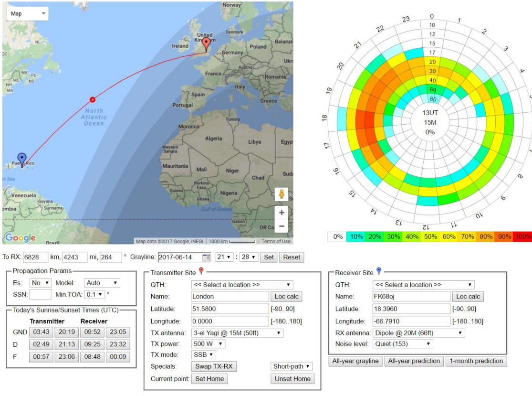The width and height of the screenshot is (532, 396).
Task: Change the Short-path selector
Action: click(292, 366)
